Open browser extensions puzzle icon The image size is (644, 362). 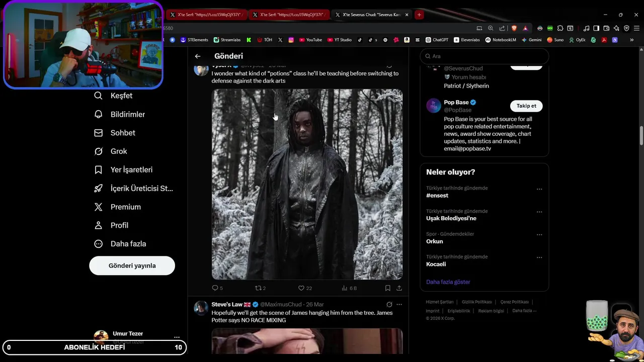click(x=560, y=28)
